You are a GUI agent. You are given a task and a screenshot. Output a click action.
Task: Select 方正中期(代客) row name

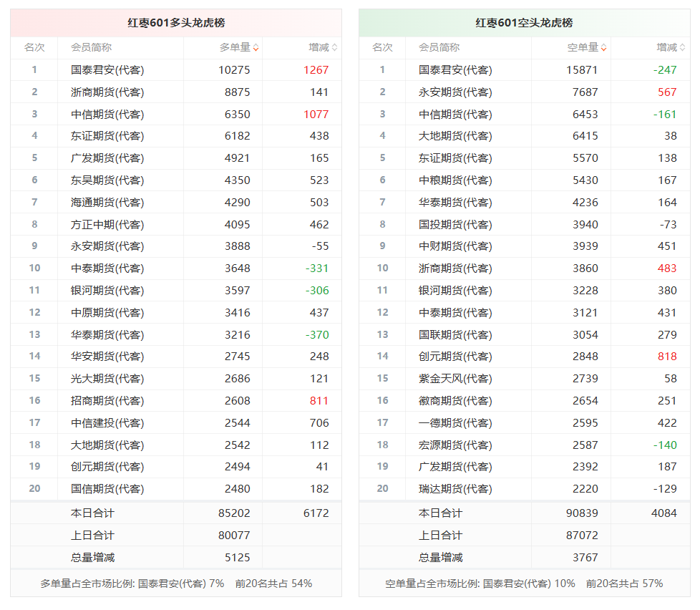click(x=107, y=225)
